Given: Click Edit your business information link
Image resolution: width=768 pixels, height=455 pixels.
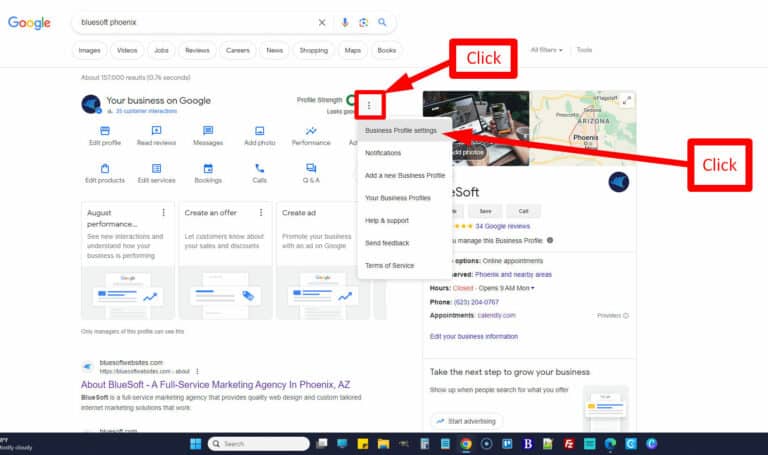Looking at the screenshot, I should click(474, 336).
